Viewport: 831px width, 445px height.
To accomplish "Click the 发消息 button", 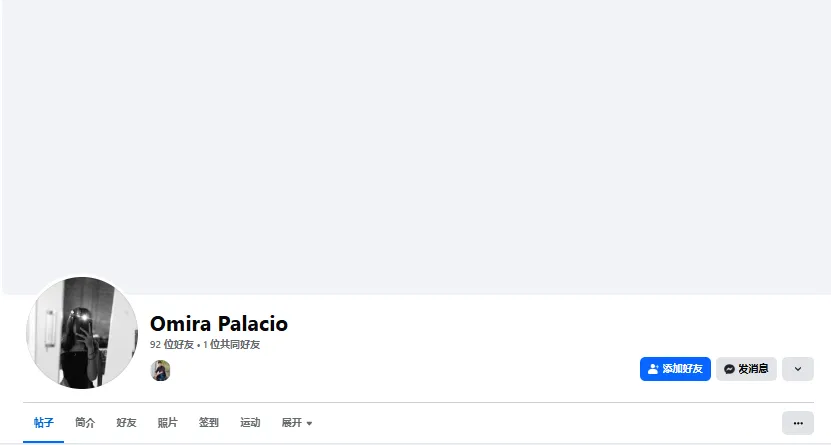I will 746,369.
